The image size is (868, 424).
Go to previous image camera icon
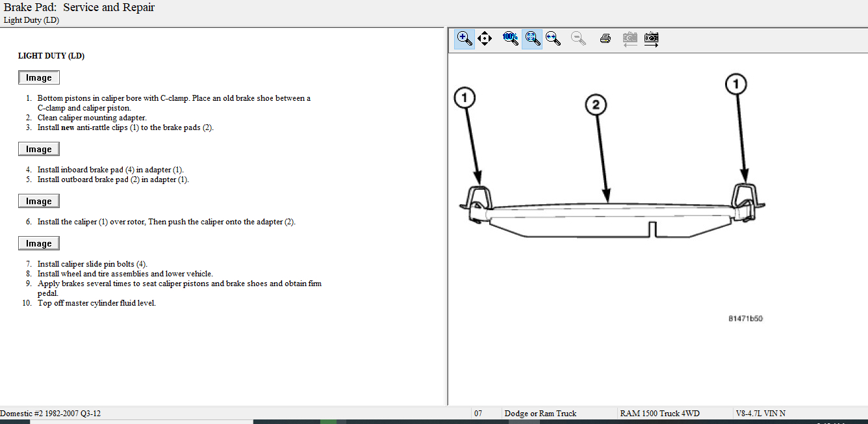coord(630,38)
